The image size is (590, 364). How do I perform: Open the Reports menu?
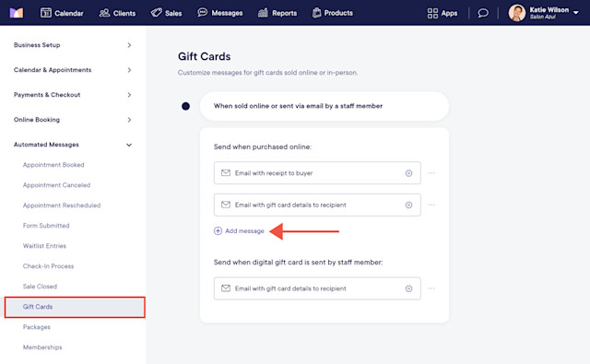pyautogui.click(x=277, y=13)
